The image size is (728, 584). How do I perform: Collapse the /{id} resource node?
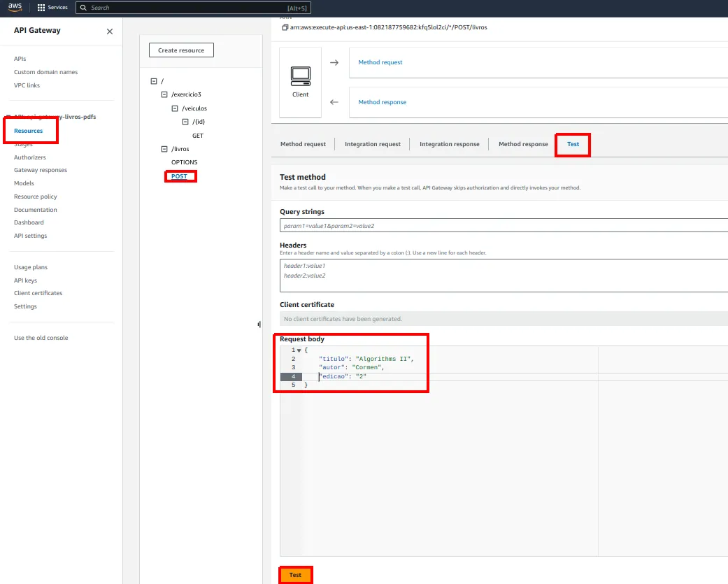pos(185,122)
